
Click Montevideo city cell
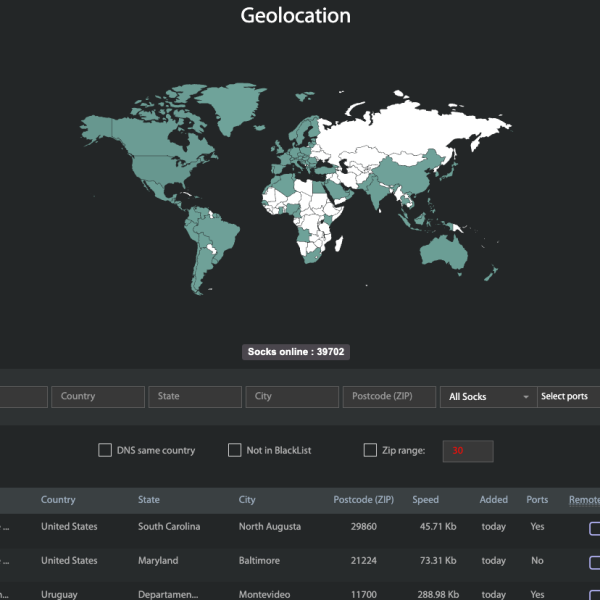point(264,594)
